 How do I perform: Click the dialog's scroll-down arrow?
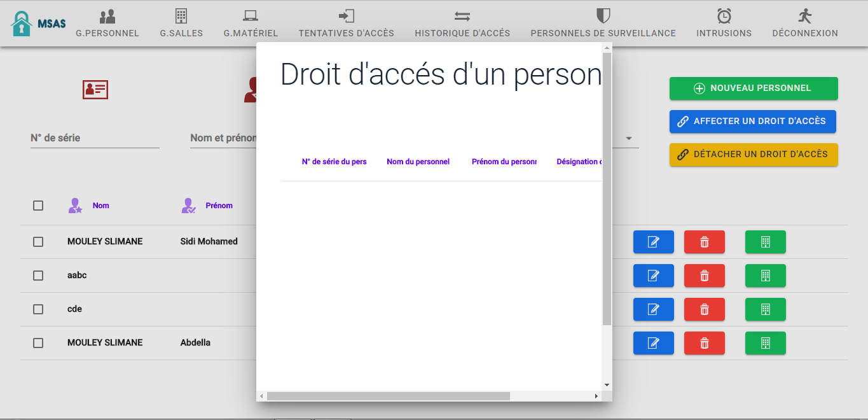(607, 385)
